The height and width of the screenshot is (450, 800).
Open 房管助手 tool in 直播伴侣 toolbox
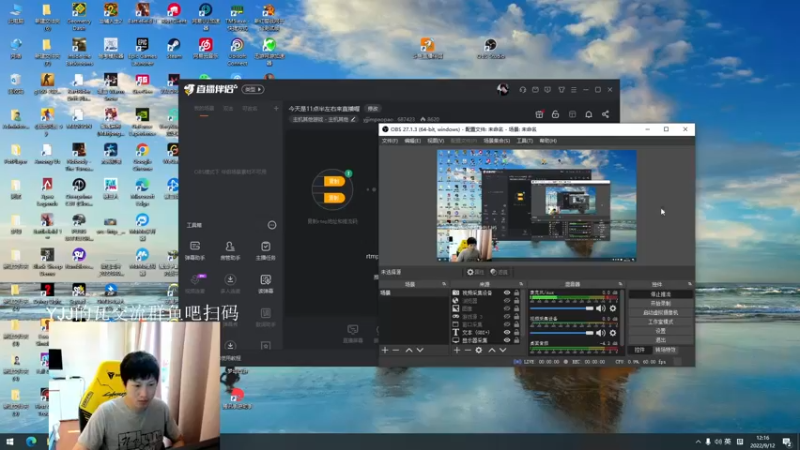pyautogui.click(x=230, y=251)
